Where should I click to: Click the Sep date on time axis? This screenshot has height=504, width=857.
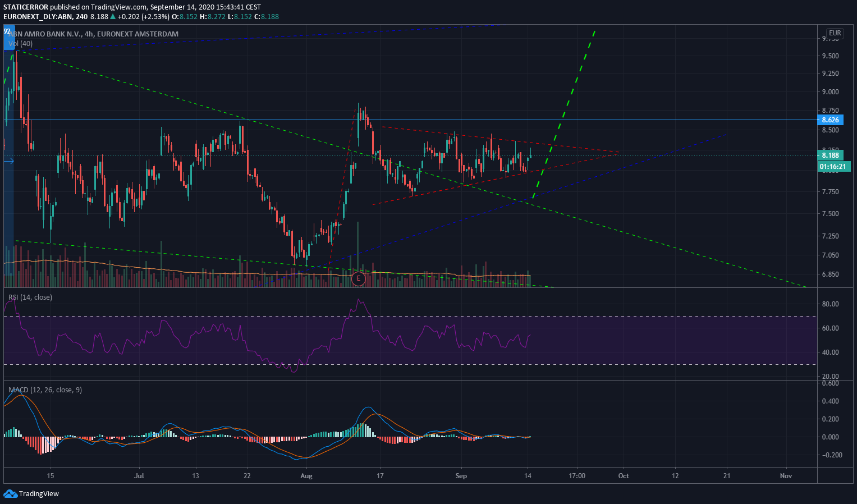[x=461, y=476]
